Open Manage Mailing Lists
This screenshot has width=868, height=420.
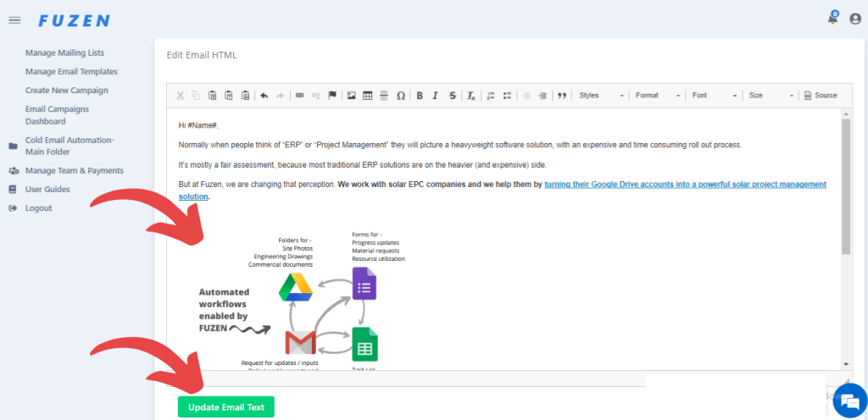(64, 53)
